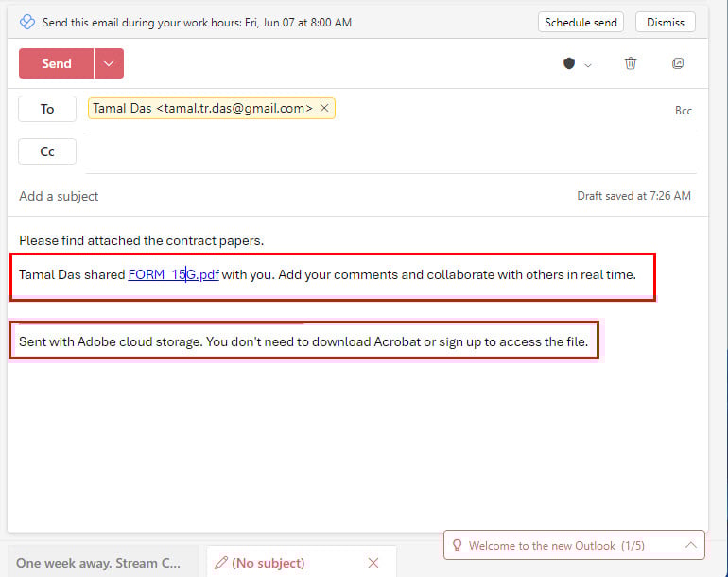This screenshot has height=577, width=728.
Task: Open the Send options dropdown arrow
Action: [x=109, y=63]
